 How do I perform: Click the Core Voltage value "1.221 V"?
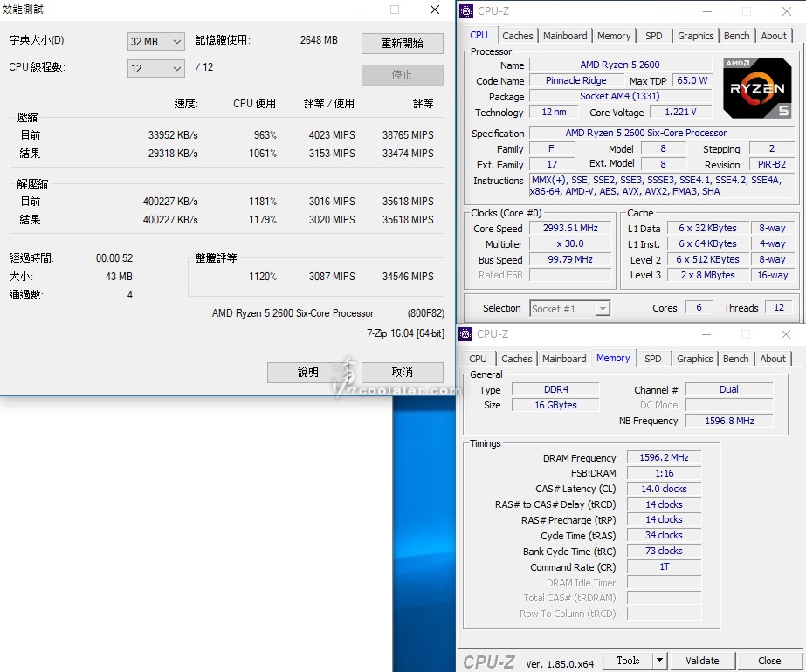(x=680, y=112)
